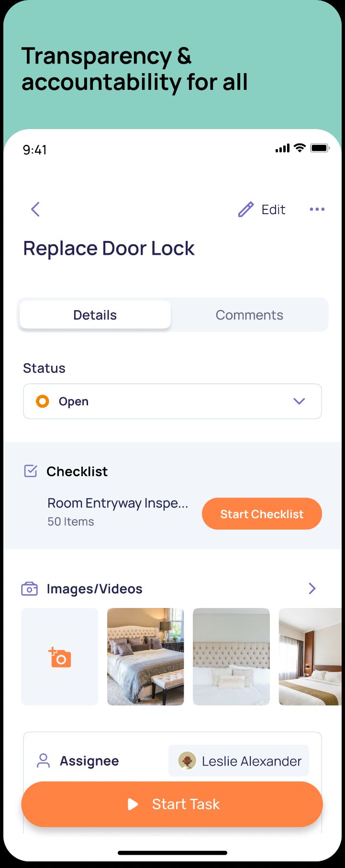The height and width of the screenshot is (868, 345).
Task: Tap Leslie Alexander's avatar
Action: tap(187, 760)
